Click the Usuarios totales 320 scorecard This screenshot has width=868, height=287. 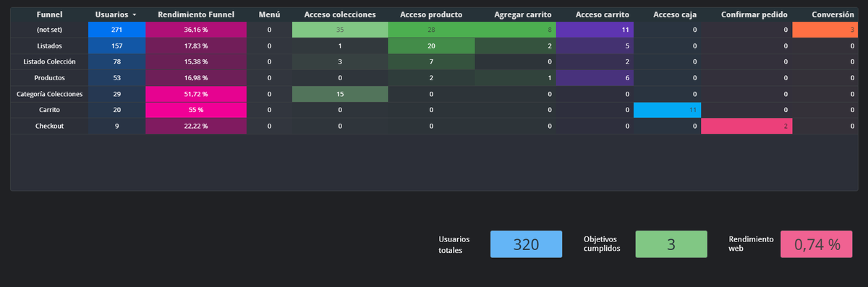(x=526, y=244)
